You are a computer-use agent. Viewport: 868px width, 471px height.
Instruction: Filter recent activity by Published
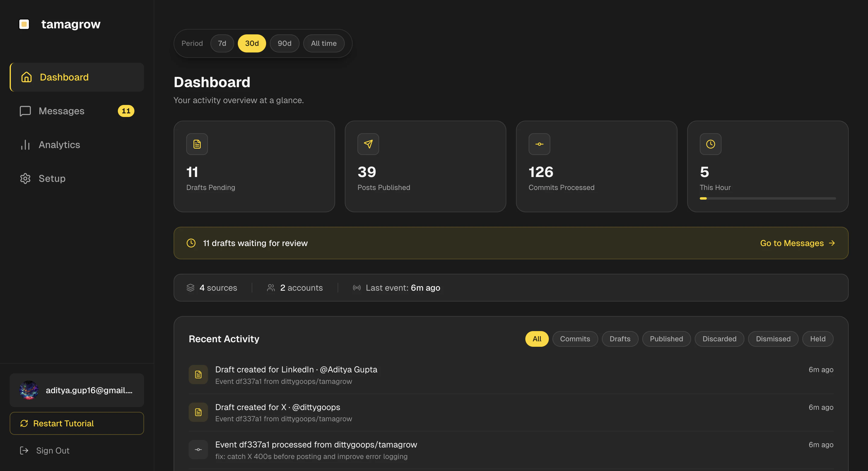tap(666, 339)
